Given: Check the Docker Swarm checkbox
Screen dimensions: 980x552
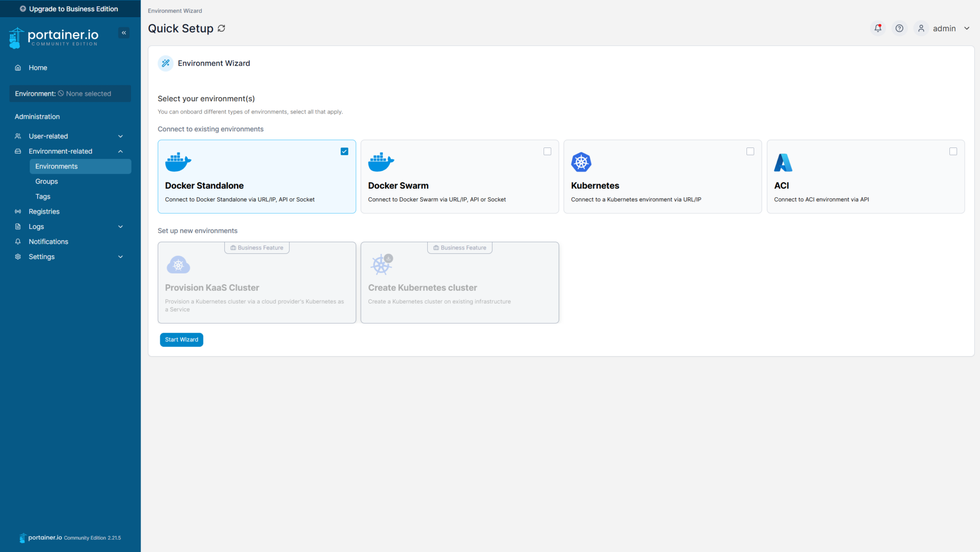Looking at the screenshot, I should tap(547, 151).
